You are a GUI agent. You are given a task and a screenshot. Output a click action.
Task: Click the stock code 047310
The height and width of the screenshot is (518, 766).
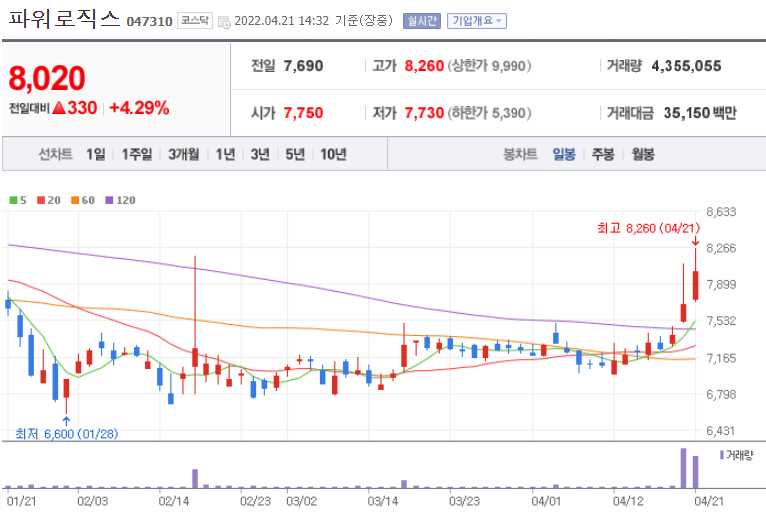coord(149,22)
